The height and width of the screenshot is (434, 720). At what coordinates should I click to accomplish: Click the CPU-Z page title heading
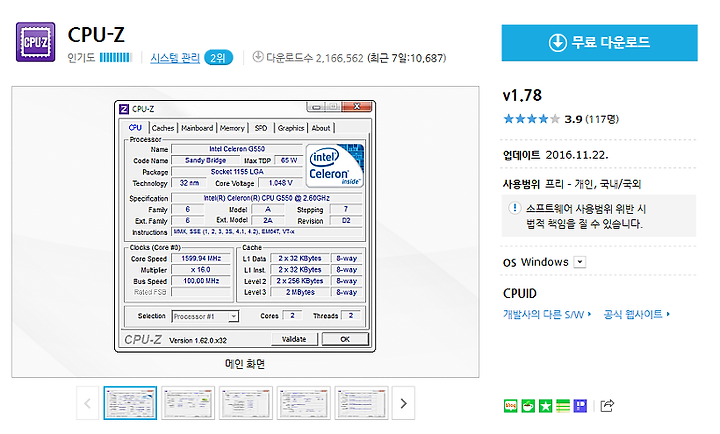pyautogui.click(x=96, y=35)
